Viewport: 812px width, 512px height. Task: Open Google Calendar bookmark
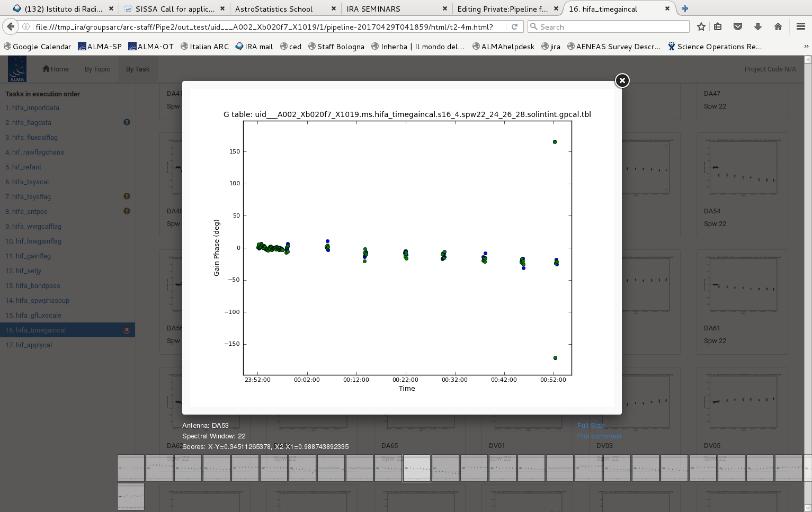pyautogui.click(x=38, y=47)
